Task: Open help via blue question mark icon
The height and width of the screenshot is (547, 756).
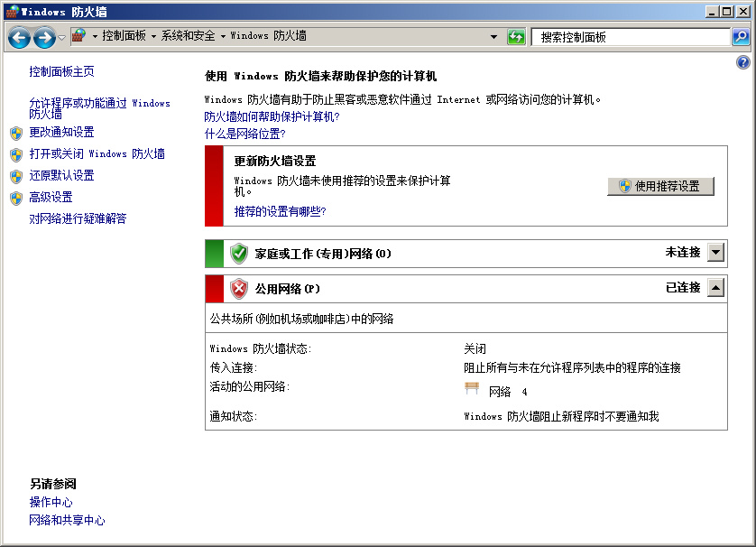Action: click(742, 62)
